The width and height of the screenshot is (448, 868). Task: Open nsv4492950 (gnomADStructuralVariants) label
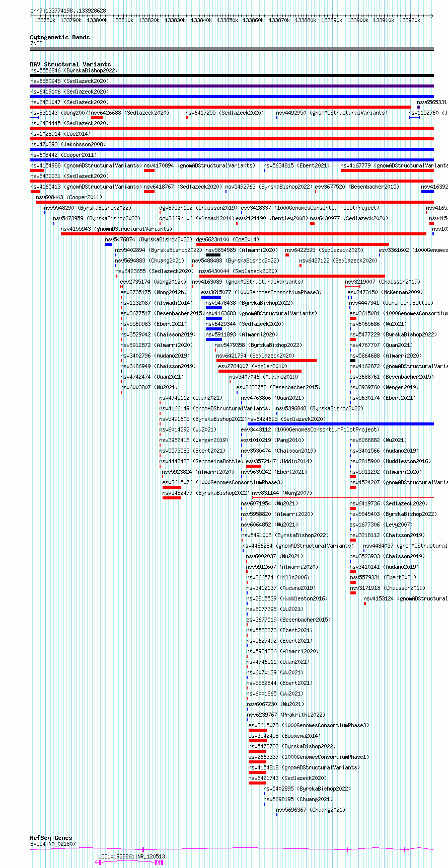332,113
